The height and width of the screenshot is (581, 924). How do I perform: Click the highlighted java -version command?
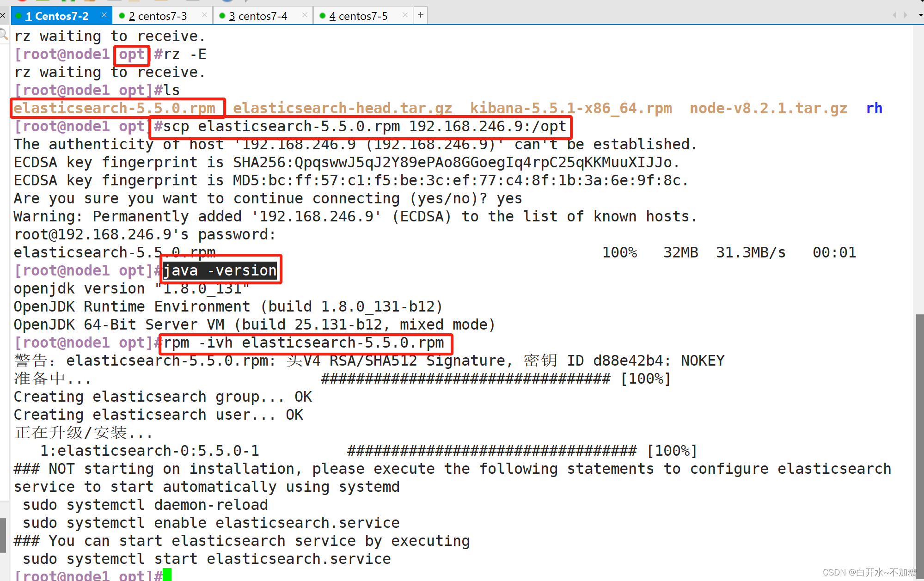point(220,270)
